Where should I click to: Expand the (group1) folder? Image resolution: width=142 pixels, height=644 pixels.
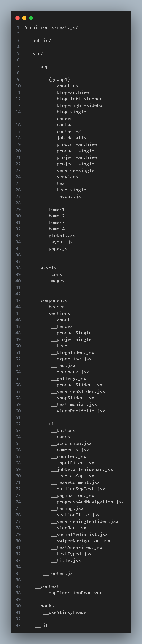click(x=59, y=79)
